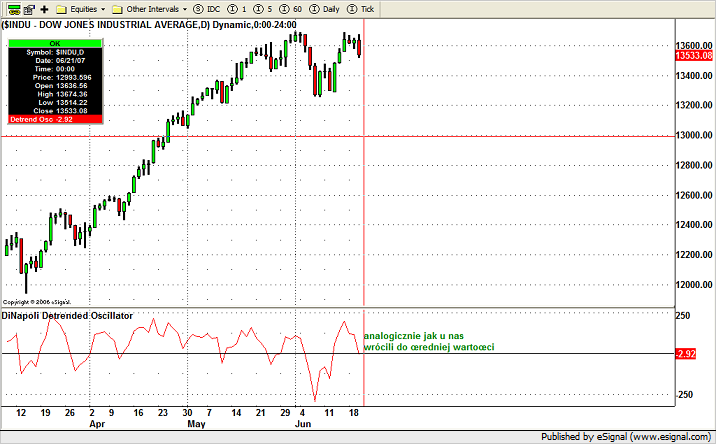The height and width of the screenshot is (444, 716).
Task: Click the green annotation 'analogicznie jak u nas'
Action: tap(414, 336)
